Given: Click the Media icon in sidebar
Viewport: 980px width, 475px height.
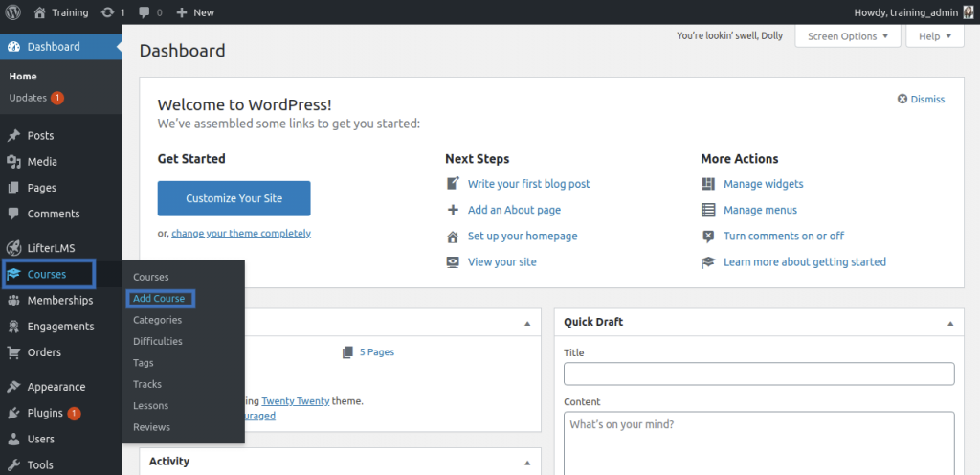Looking at the screenshot, I should [x=13, y=162].
